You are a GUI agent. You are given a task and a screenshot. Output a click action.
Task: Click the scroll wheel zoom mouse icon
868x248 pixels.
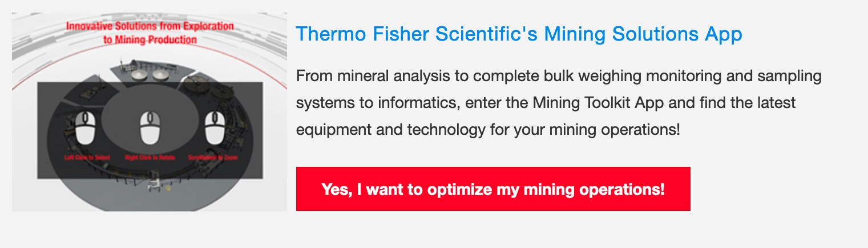point(213,127)
